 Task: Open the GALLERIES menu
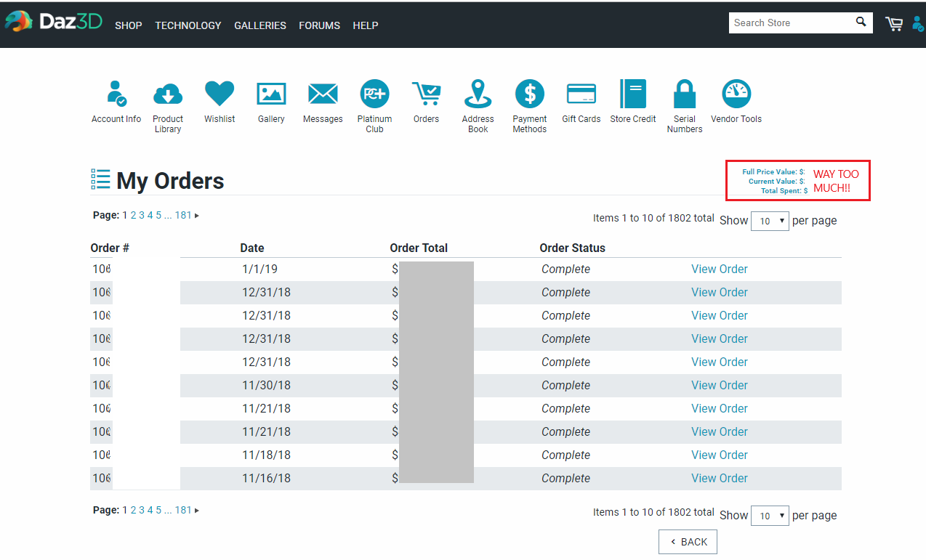tap(260, 25)
